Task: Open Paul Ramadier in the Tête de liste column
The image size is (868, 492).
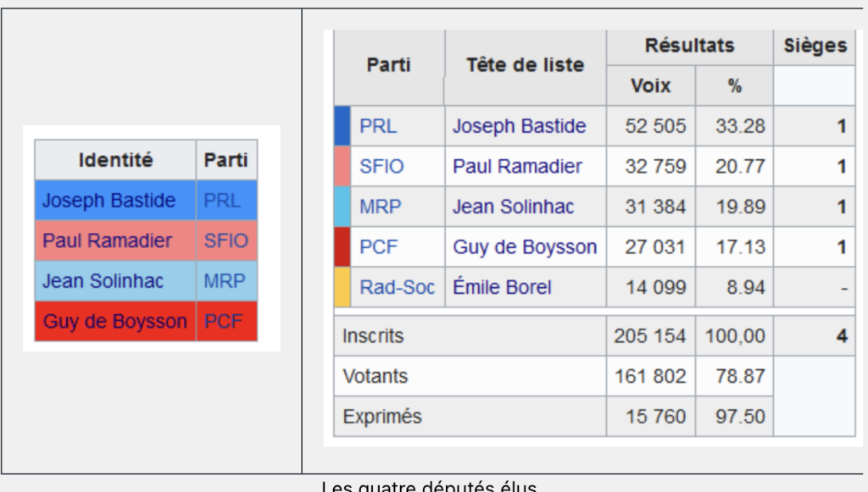Action: point(517,166)
